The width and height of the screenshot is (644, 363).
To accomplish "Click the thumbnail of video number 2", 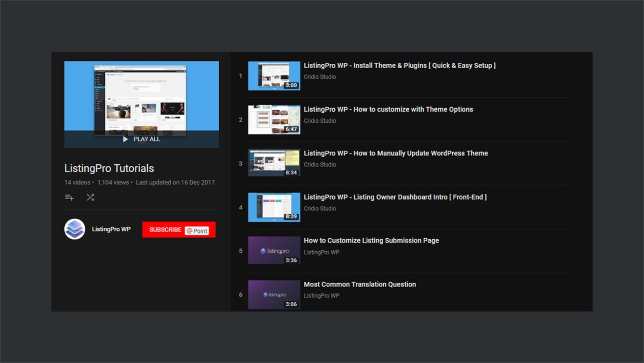I will coord(274,119).
